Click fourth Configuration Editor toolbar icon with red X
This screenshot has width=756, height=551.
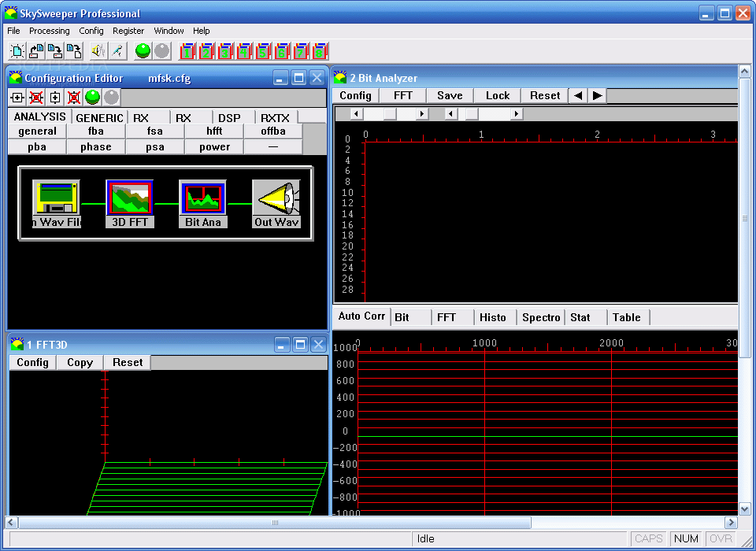coord(74,98)
